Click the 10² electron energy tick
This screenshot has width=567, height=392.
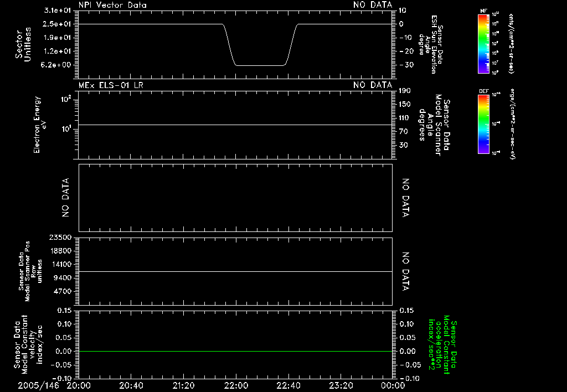click(66, 99)
